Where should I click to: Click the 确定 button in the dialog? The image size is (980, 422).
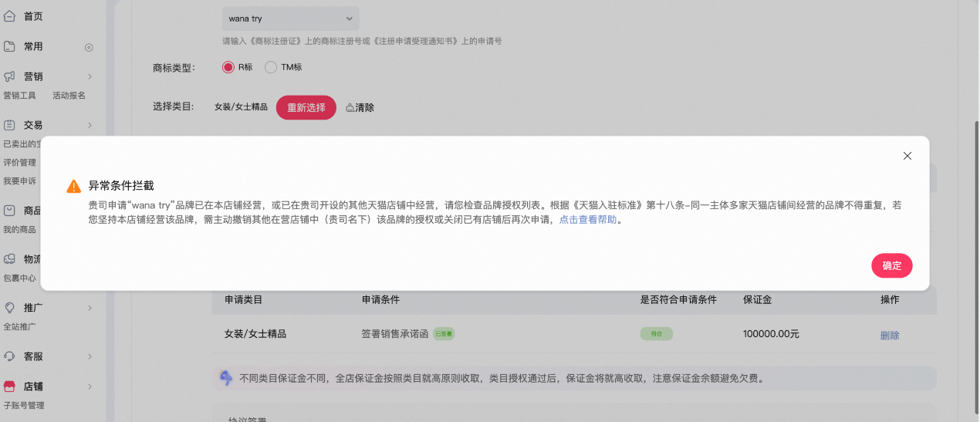[x=892, y=265]
